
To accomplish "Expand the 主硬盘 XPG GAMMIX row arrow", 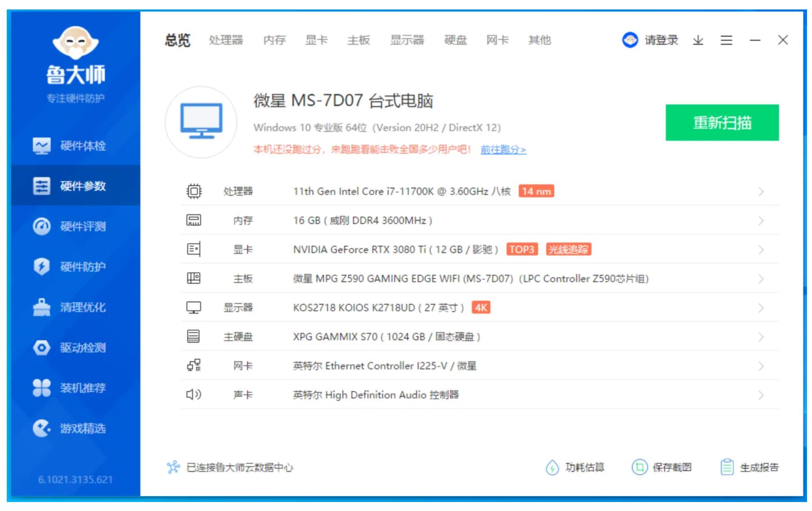I will [x=761, y=337].
